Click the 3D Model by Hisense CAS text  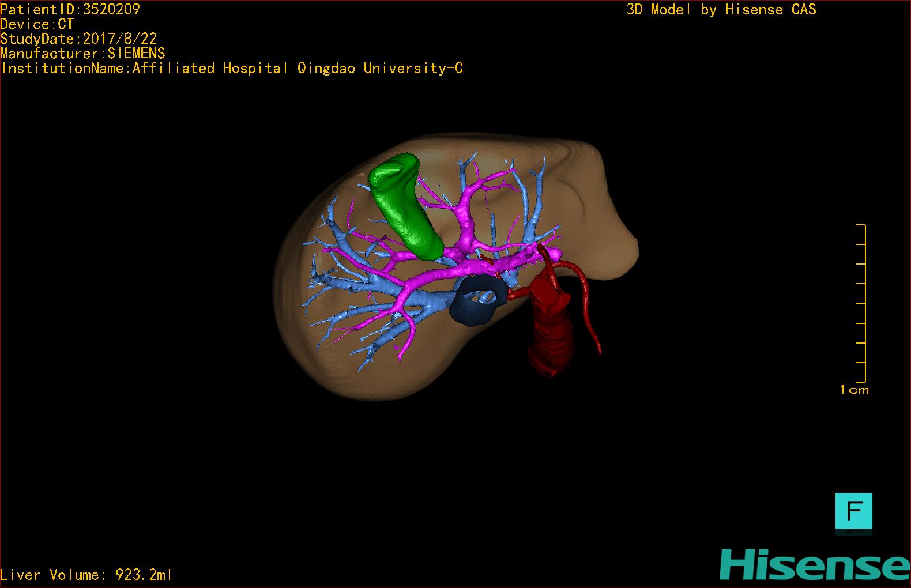pyautogui.click(x=721, y=9)
